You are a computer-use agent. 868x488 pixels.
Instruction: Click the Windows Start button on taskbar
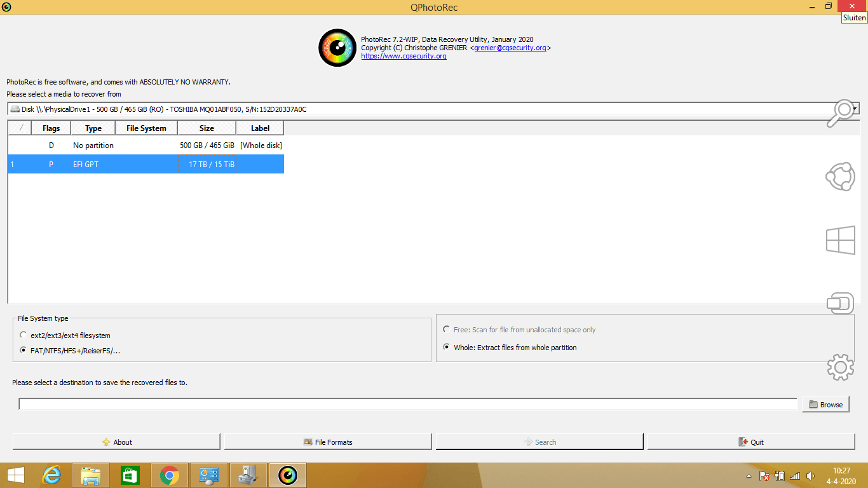click(16, 475)
